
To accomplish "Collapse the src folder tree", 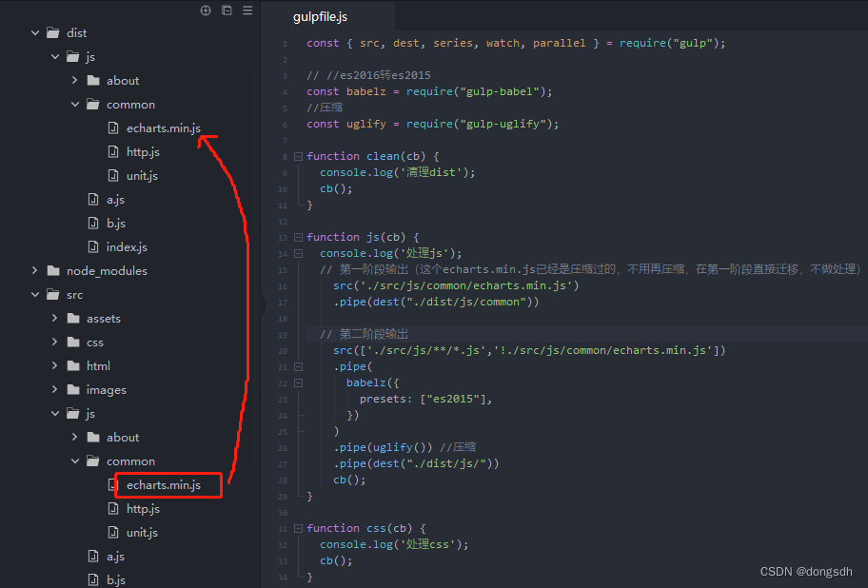I will pos(34,294).
